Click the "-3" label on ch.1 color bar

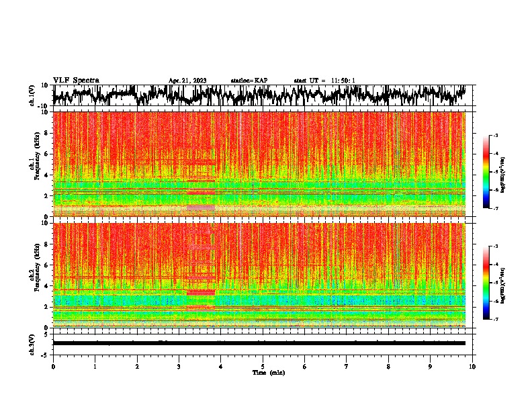[496, 136]
